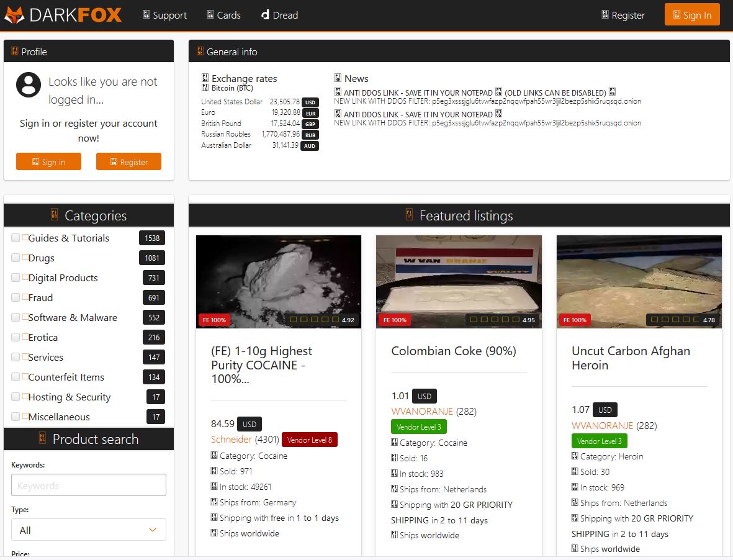Click the Register button in Profile panel
The height and width of the screenshot is (560, 733).
tap(128, 161)
